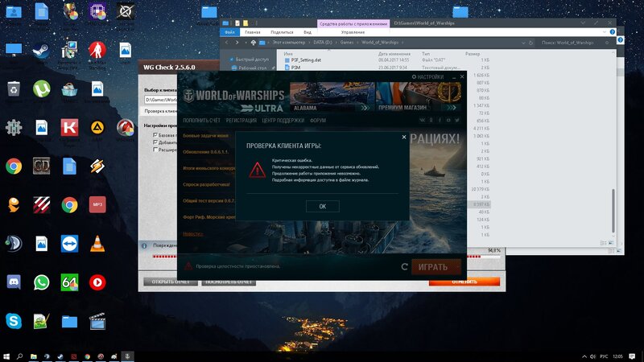644x362 pixels.
Task: Open the НАСТРОЙКИ launcher settings
Action: (x=427, y=76)
